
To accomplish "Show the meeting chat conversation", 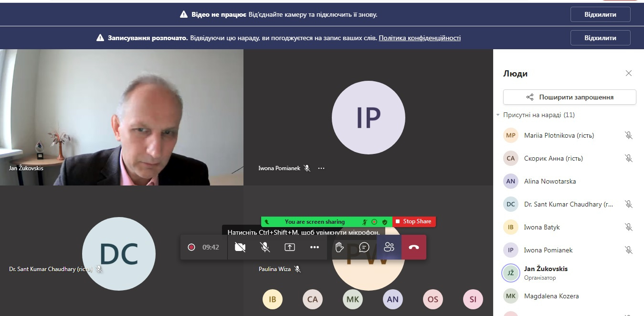I will click(364, 247).
